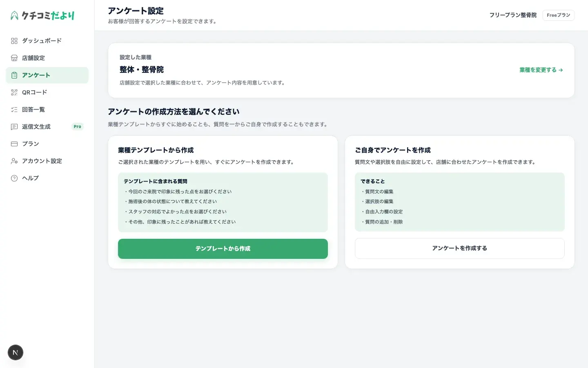Open the ヘルプ menu item
This screenshot has height=368, width=588.
click(x=47, y=178)
